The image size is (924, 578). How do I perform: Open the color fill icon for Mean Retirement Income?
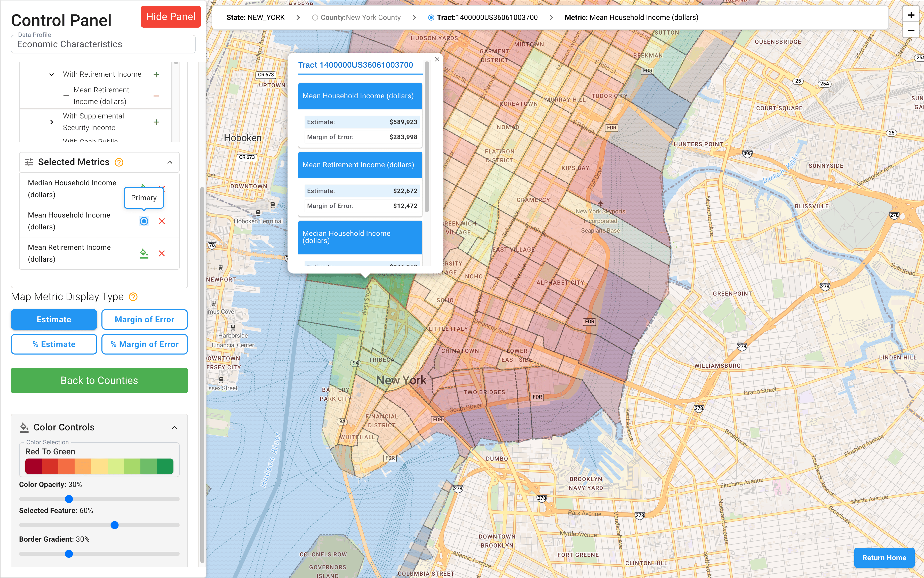pyautogui.click(x=144, y=253)
